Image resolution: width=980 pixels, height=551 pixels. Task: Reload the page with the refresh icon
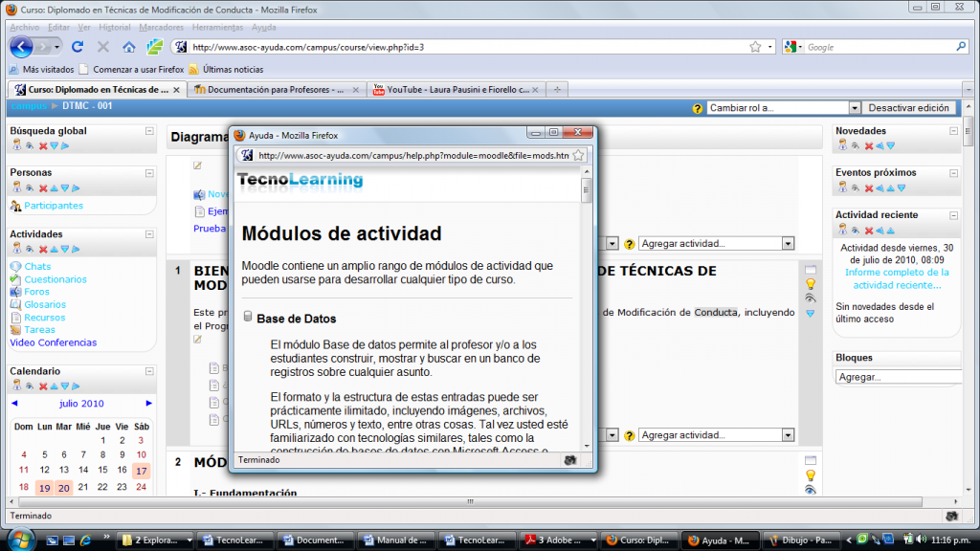pos(78,47)
